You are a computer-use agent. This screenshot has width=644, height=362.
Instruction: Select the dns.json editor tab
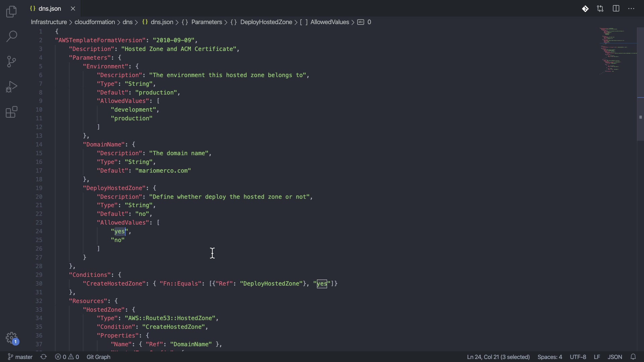[50, 9]
